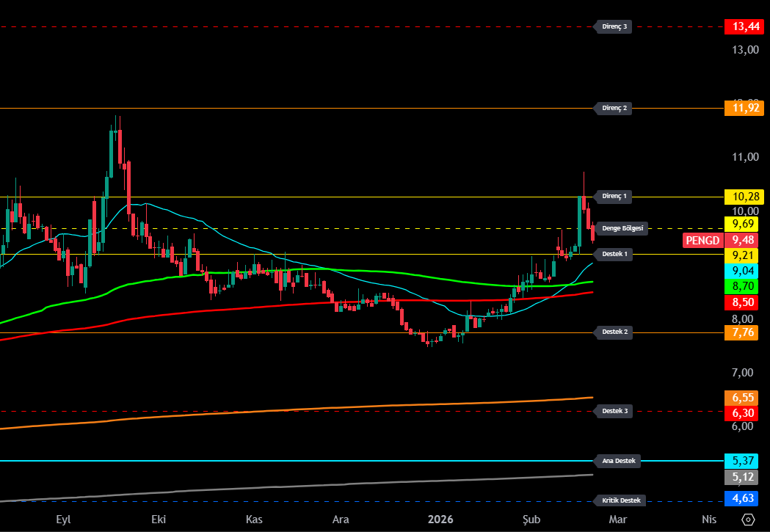770x532 pixels.
Task: Click the 9,21 yellow price tag
Action: [741, 255]
